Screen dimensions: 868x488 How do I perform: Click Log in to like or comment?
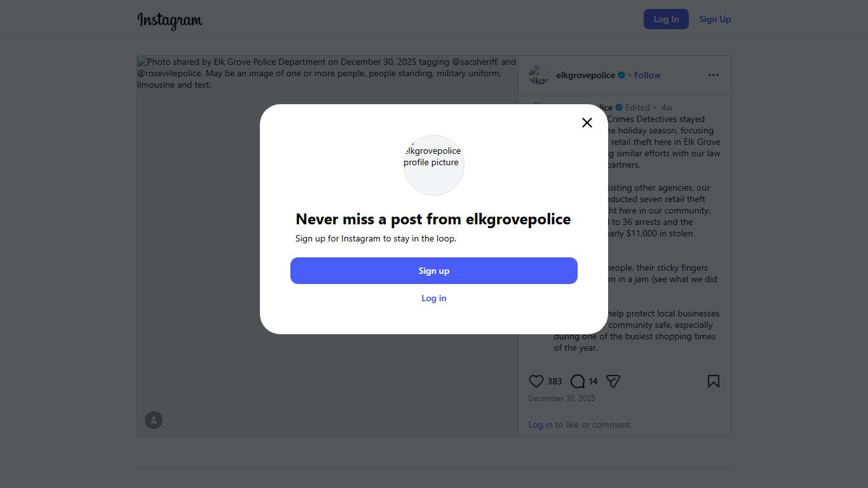pos(540,424)
